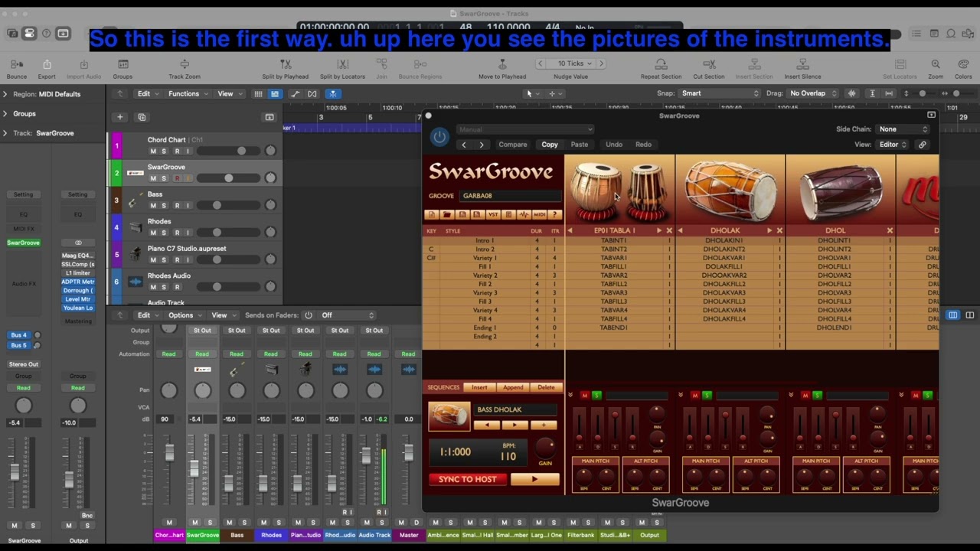The height and width of the screenshot is (551, 980).
Task: Solo the Piano C7 Studio track
Action: 164,260
